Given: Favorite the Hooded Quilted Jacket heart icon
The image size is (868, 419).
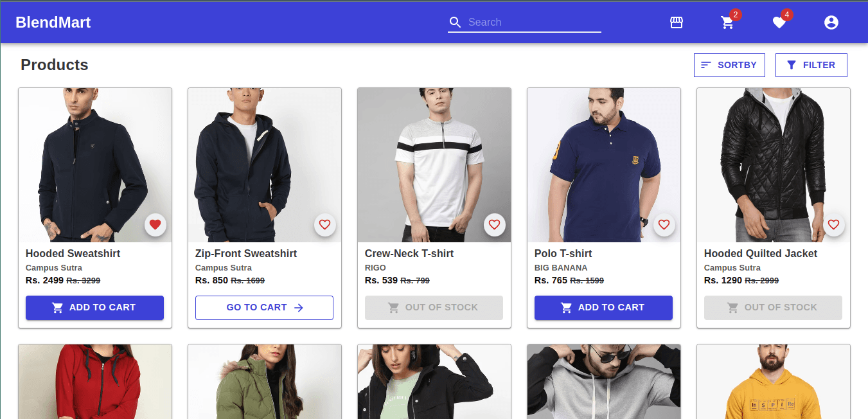Looking at the screenshot, I should [833, 225].
